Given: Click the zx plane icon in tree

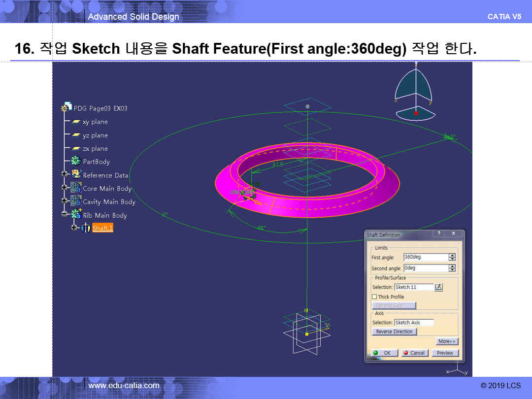Looking at the screenshot, I should (x=76, y=148).
